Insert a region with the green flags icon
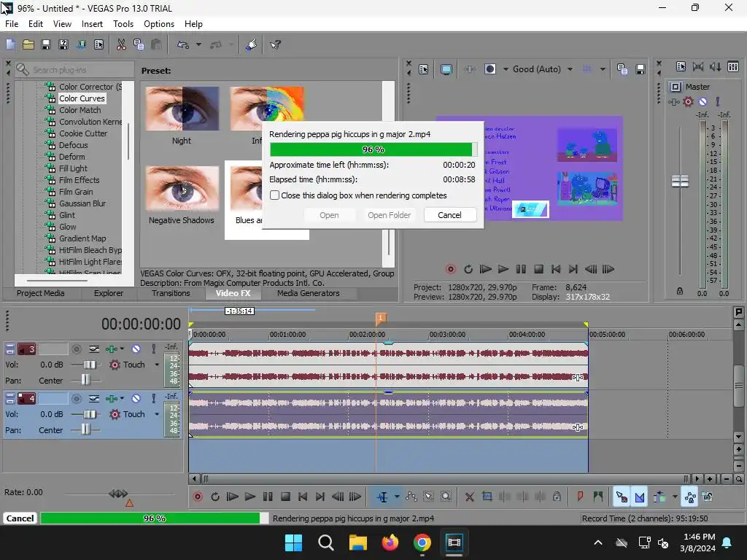The width and height of the screenshot is (747, 560). point(598,497)
